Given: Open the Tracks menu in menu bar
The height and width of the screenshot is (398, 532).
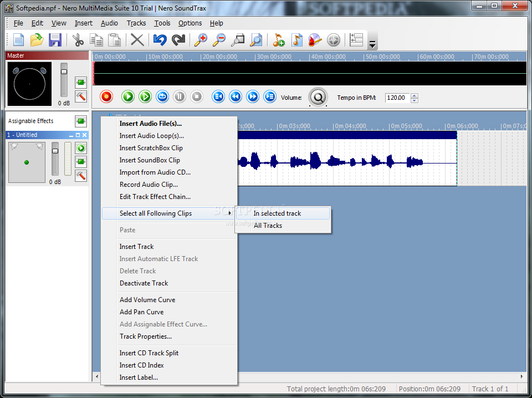Looking at the screenshot, I should 136,23.
